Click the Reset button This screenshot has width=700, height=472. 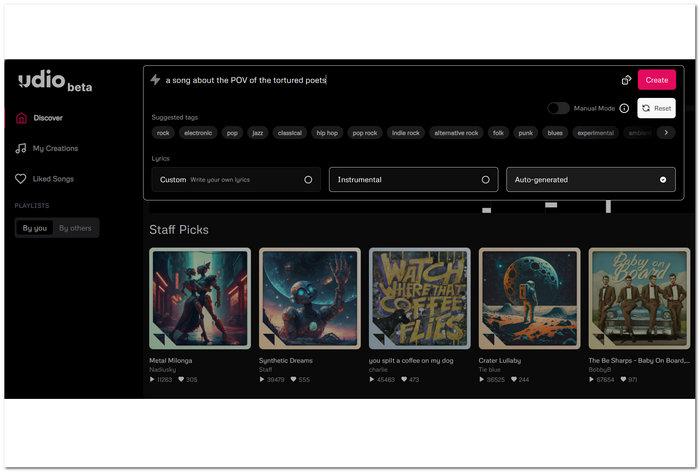pos(656,108)
